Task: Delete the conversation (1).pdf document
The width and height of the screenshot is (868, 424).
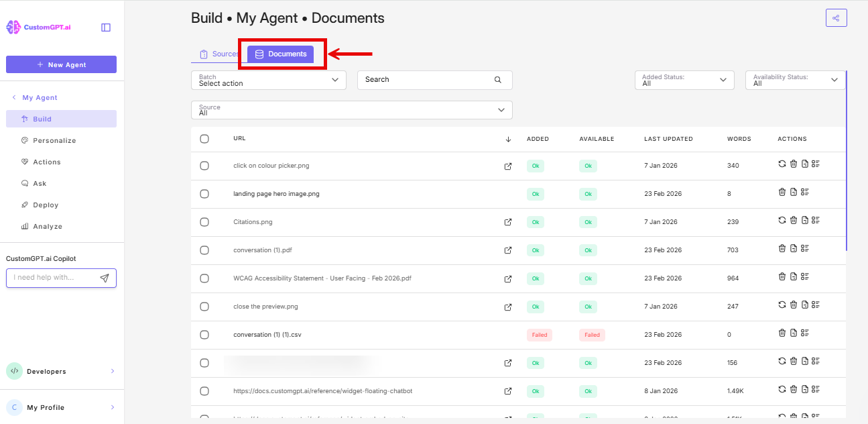Action: tap(782, 248)
